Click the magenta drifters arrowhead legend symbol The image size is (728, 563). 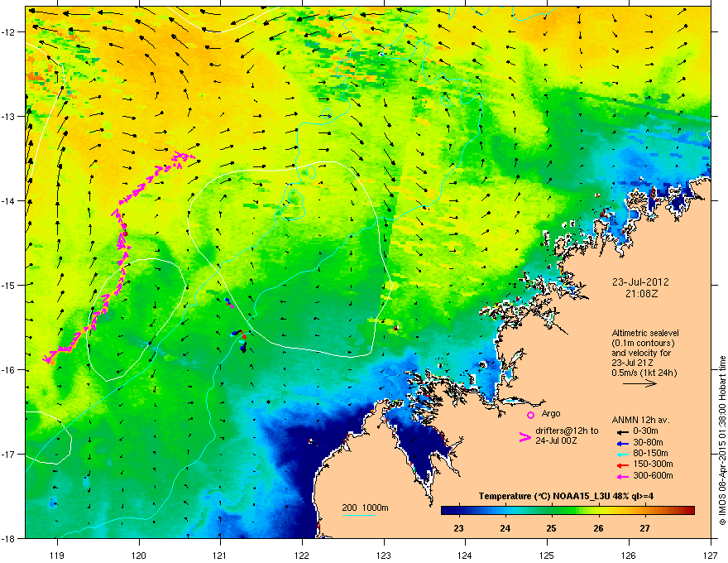click(x=524, y=437)
